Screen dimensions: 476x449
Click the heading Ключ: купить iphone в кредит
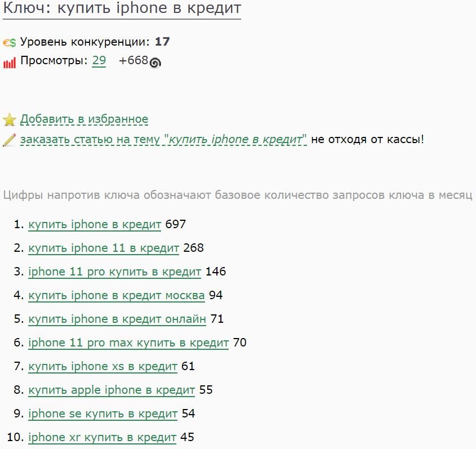(122, 9)
